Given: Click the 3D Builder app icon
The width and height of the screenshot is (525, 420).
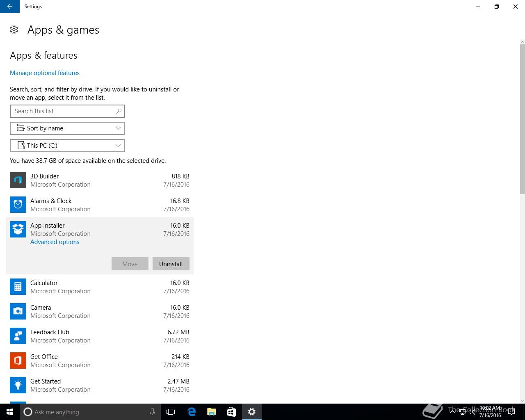Looking at the screenshot, I should (x=18, y=180).
